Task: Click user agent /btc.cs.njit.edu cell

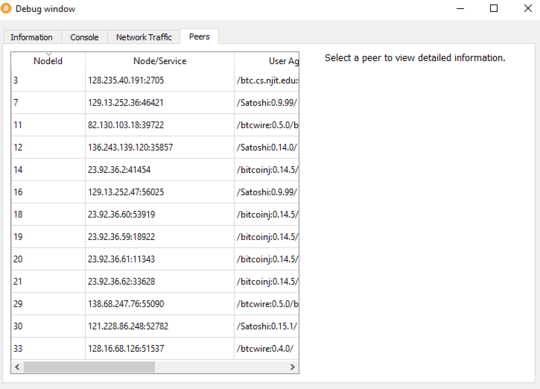Action: [267, 81]
